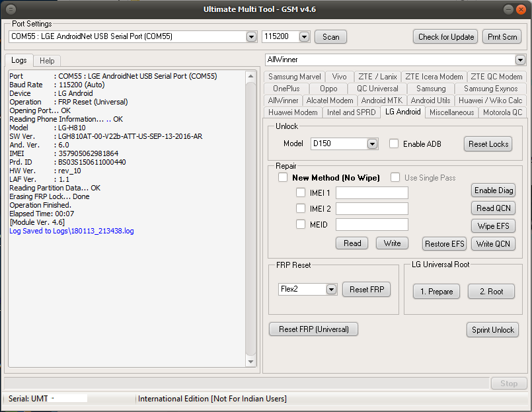Open the Alcatel Modem tab
Viewport: 532px width, 412px height.
click(x=330, y=101)
